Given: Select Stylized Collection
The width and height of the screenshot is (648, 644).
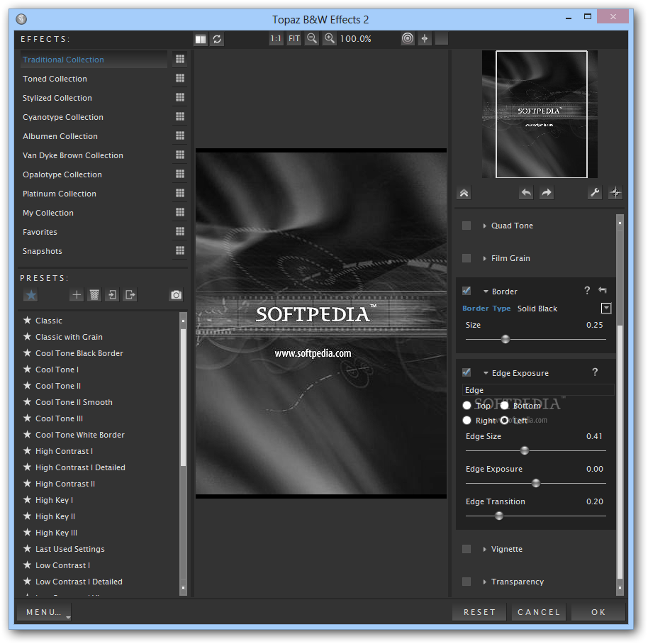Looking at the screenshot, I should pyautogui.click(x=57, y=98).
